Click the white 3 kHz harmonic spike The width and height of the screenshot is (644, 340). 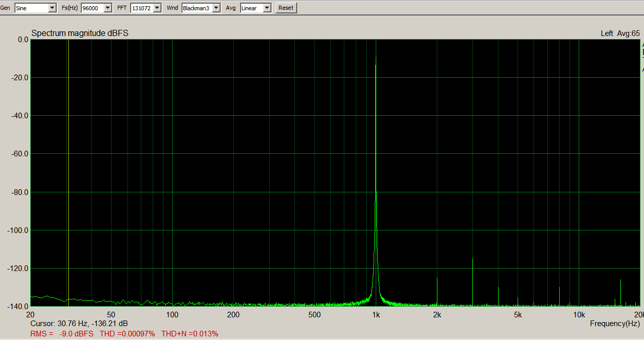472,282
